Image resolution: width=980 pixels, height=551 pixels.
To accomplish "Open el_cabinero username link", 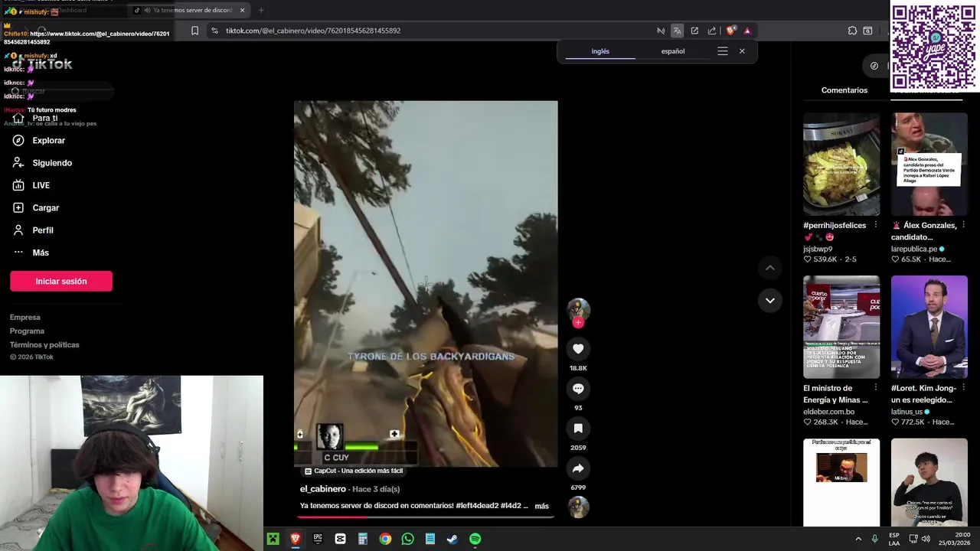I will 323,489.
